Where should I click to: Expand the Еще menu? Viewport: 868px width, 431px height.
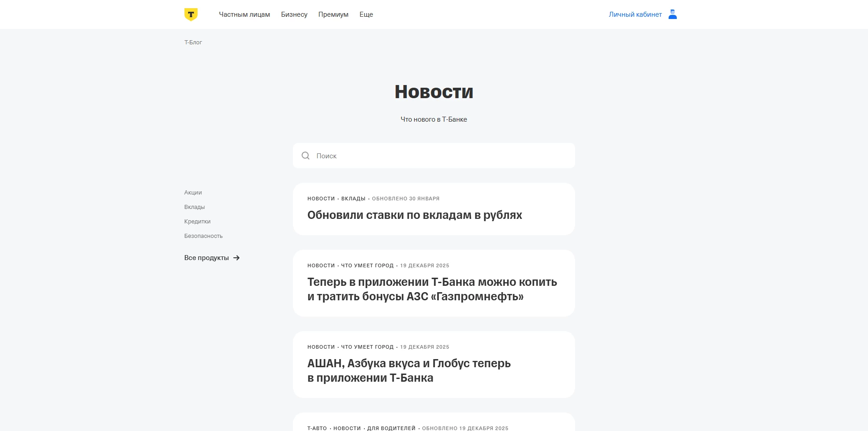point(366,14)
